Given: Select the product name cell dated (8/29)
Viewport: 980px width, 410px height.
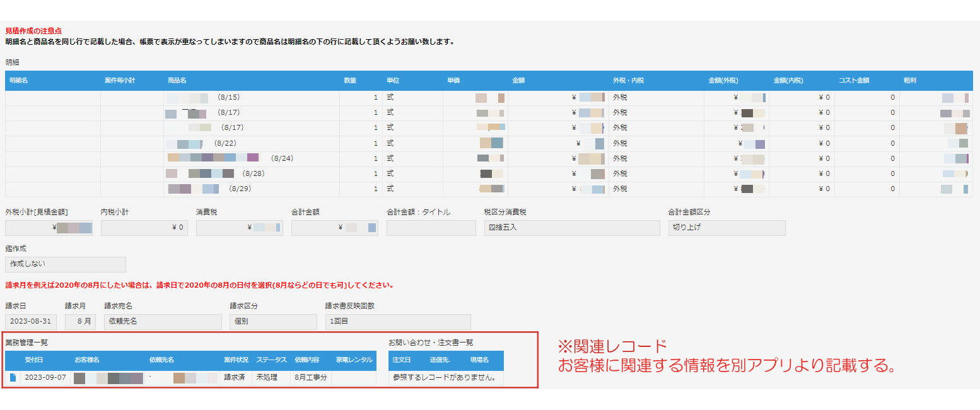Looking at the screenshot, I should [252, 189].
